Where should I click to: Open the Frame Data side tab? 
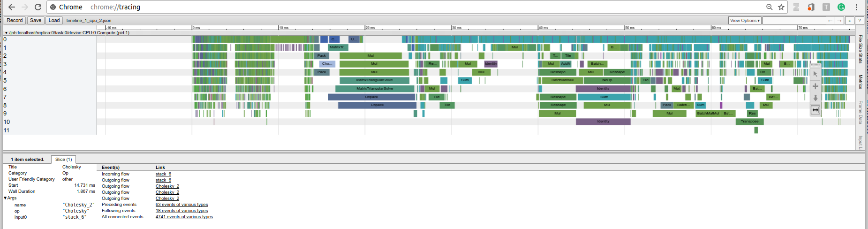[x=860, y=112]
